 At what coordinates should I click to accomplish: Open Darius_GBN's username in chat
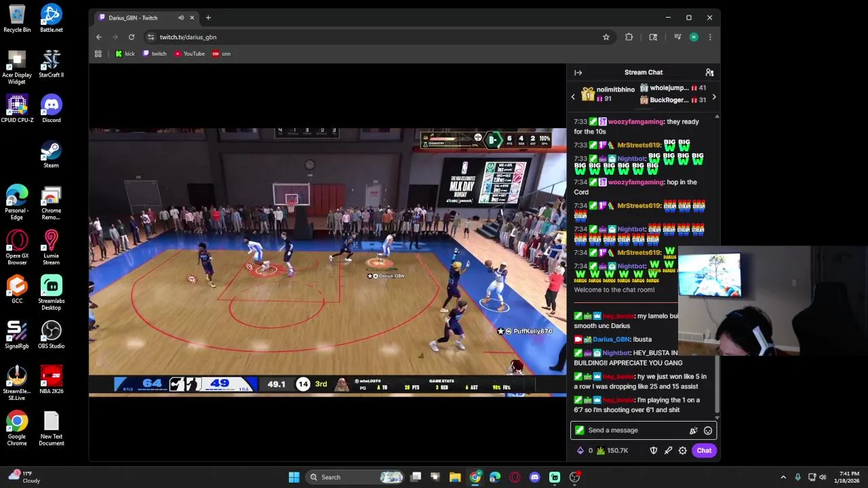[x=612, y=340]
